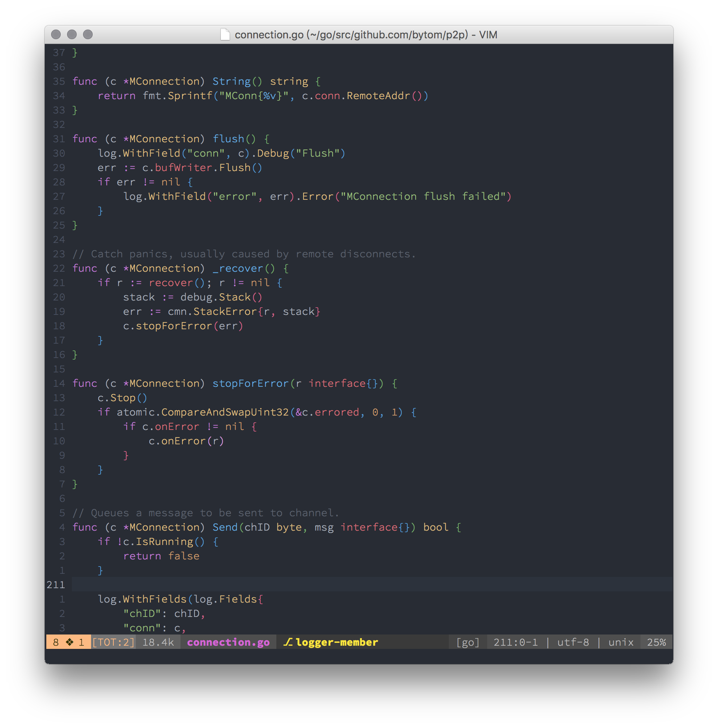This screenshot has height=728, width=718.
Task: Click the 18.4k file size indicator
Action: (158, 642)
